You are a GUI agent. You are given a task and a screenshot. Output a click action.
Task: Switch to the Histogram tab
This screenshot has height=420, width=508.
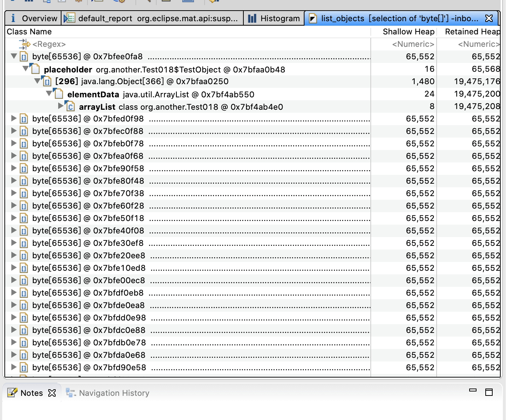click(274, 18)
